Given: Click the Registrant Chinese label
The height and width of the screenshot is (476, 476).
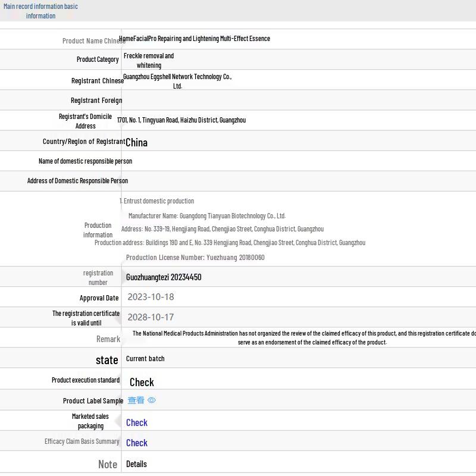Looking at the screenshot, I should click(x=98, y=81).
